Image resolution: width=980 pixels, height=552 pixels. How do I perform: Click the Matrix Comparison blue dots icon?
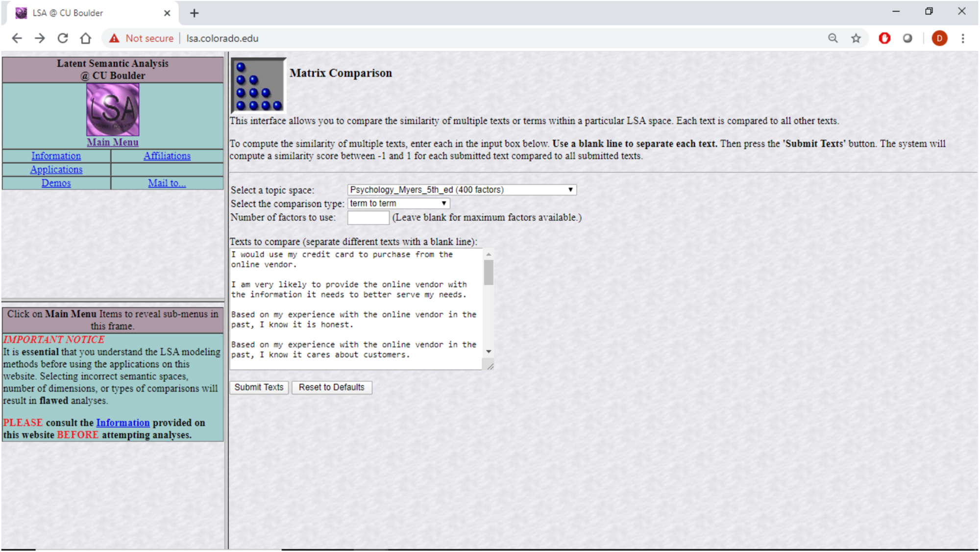258,86
